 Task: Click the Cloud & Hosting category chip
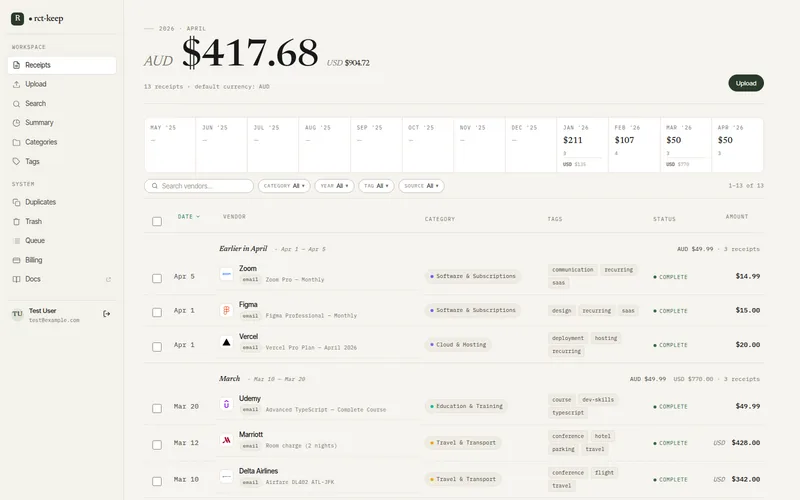pyautogui.click(x=458, y=345)
